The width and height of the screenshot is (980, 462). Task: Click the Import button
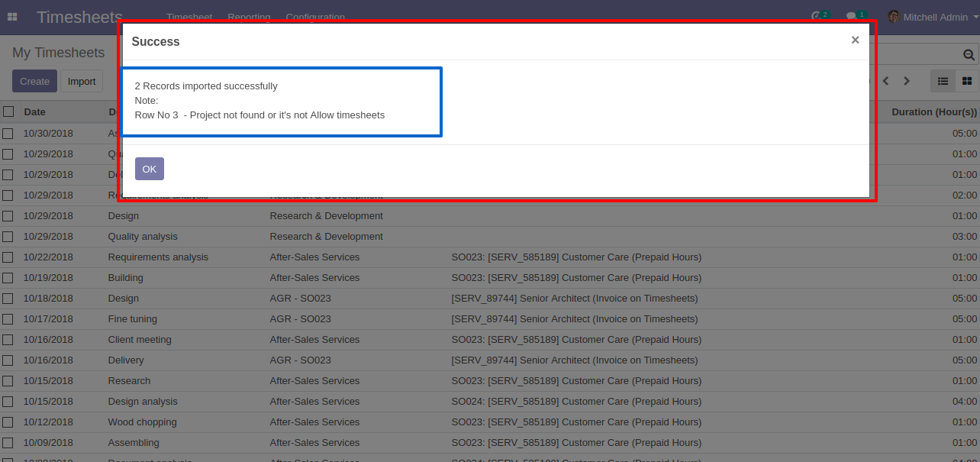pyautogui.click(x=82, y=81)
